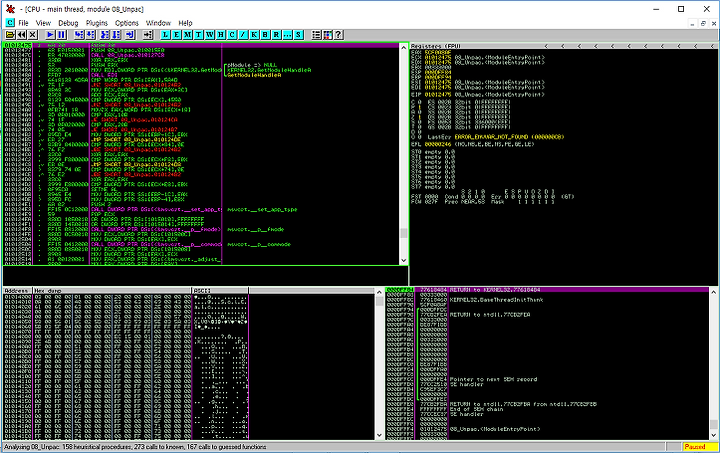720x453 pixels.
Task: Open appearance colors toolbar icon
Action: 327,35
